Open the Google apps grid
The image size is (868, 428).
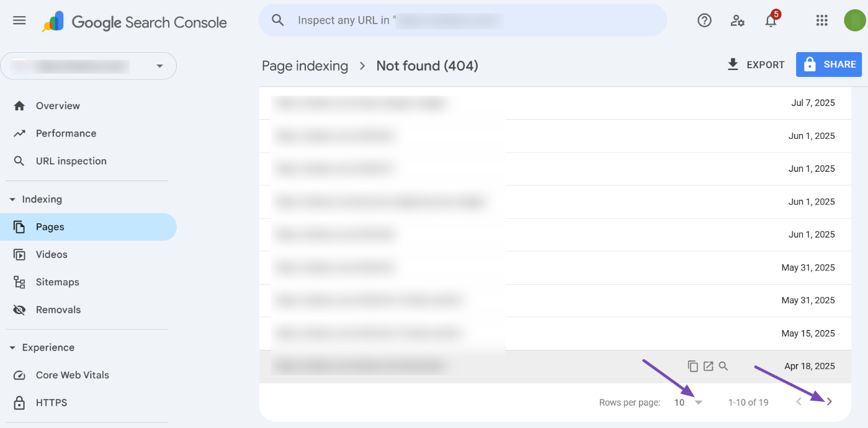click(822, 20)
